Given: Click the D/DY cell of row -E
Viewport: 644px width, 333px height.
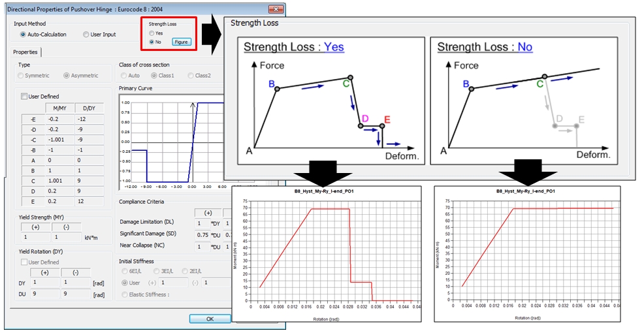Looking at the screenshot, I should click(x=89, y=119).
